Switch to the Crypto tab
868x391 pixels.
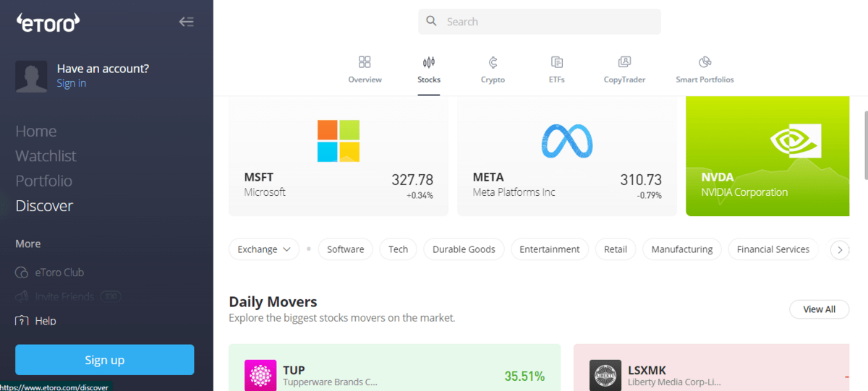click(493, 70)
